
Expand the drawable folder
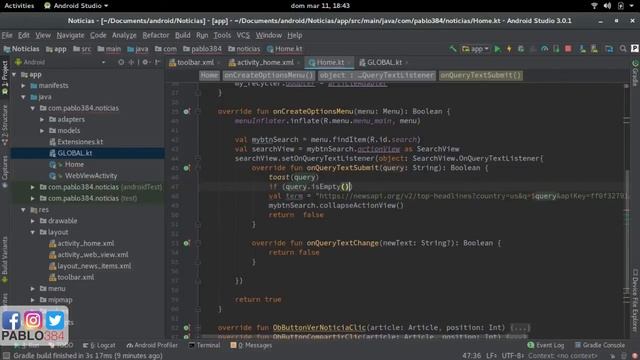33,221
